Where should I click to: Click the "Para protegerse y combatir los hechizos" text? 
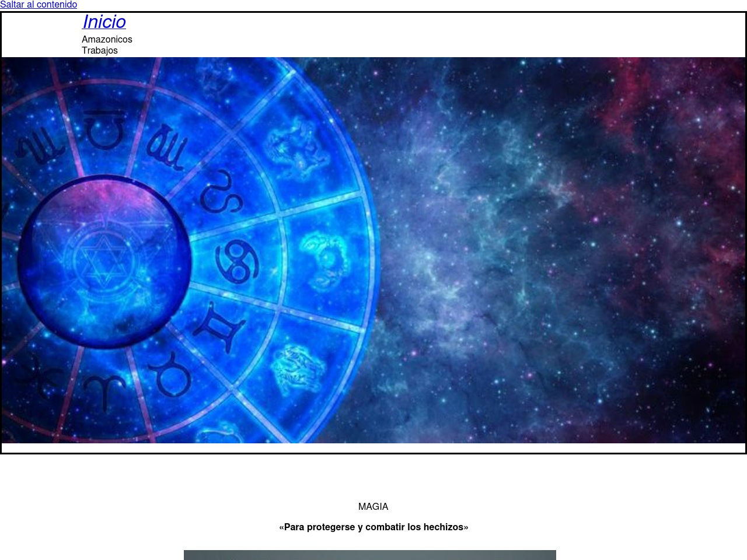pyautogui.click(x=373, y=527)
